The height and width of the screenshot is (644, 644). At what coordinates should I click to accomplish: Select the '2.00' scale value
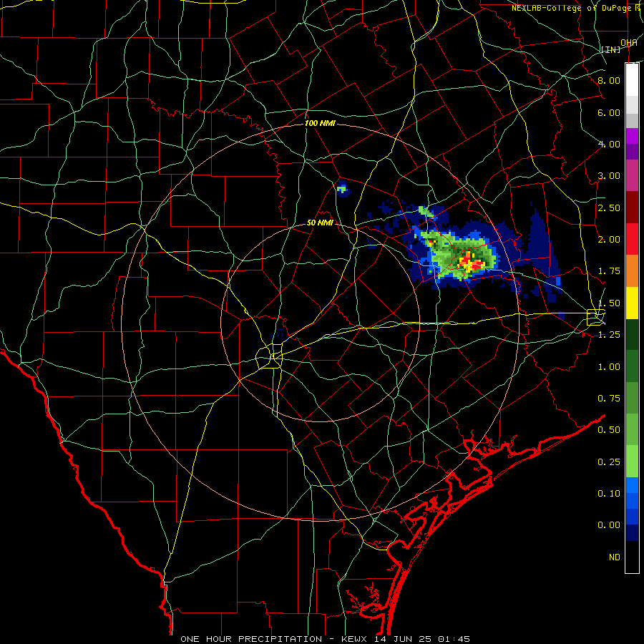click(609, 240)
